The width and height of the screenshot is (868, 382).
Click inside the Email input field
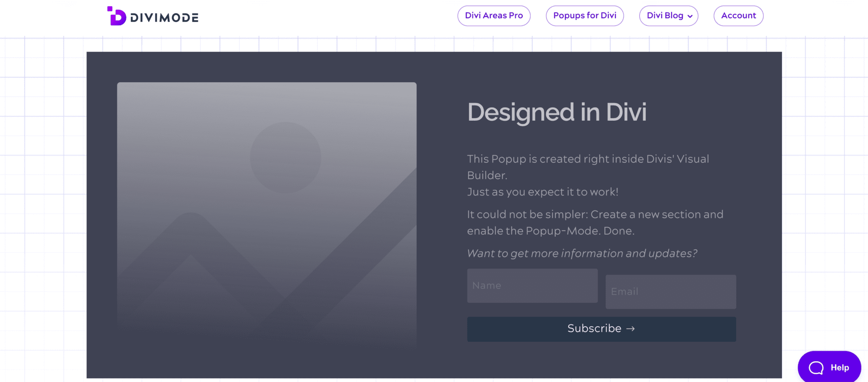[x=671, y=291]
